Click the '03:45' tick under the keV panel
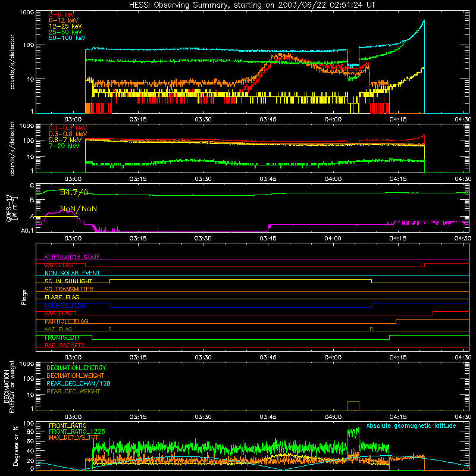 coord(268,120)
